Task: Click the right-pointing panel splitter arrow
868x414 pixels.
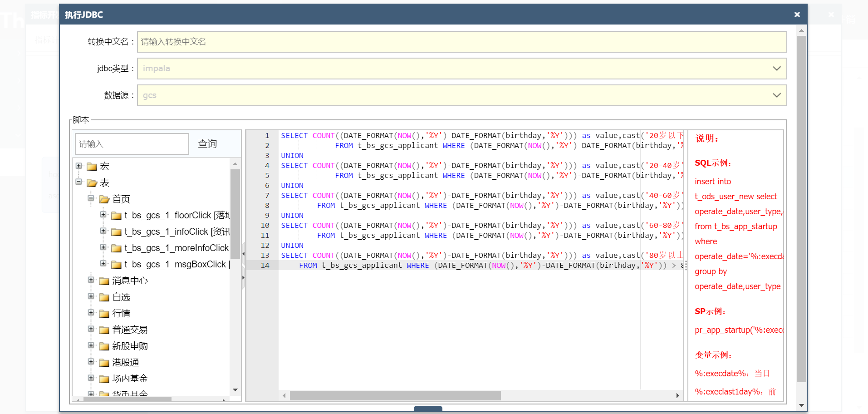Action: [x=244, y=277]
